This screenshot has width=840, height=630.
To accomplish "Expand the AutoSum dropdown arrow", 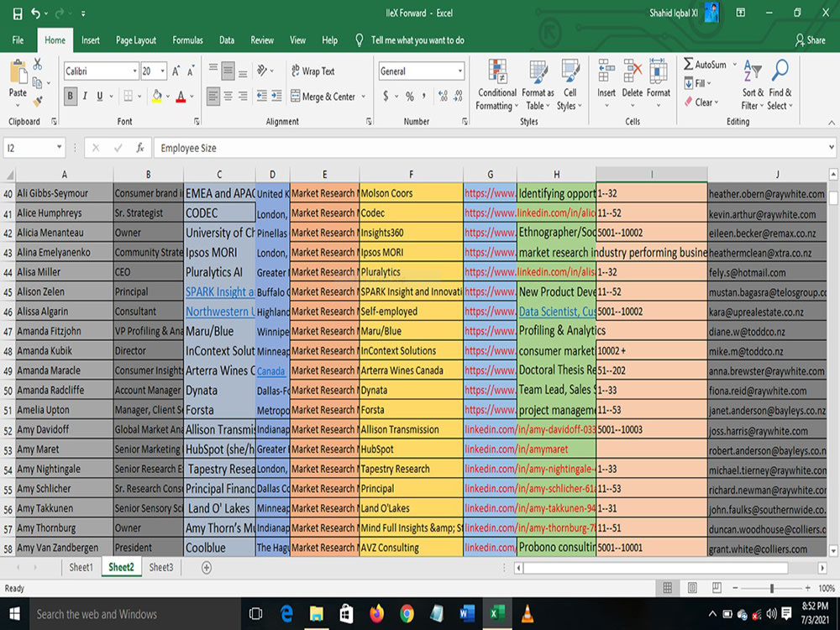I will coord(734,65).
